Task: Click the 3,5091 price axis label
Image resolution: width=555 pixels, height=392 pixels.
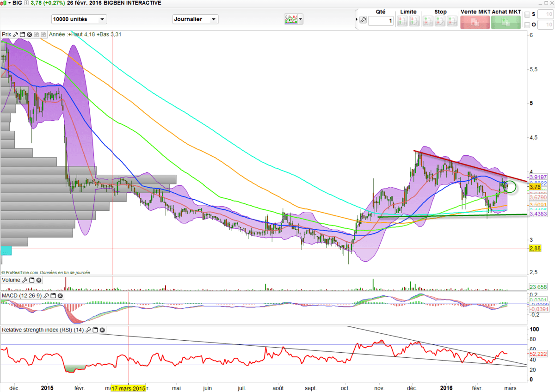Action: tap(538, 204)
